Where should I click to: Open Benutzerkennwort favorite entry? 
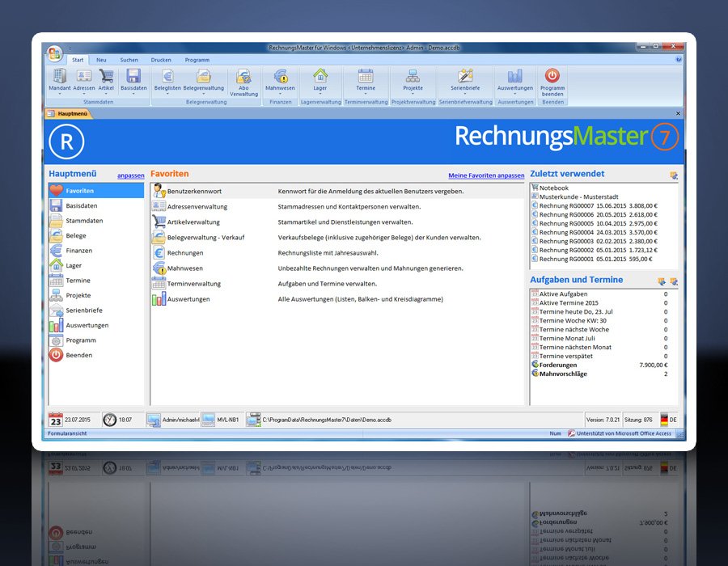(337, 191)
